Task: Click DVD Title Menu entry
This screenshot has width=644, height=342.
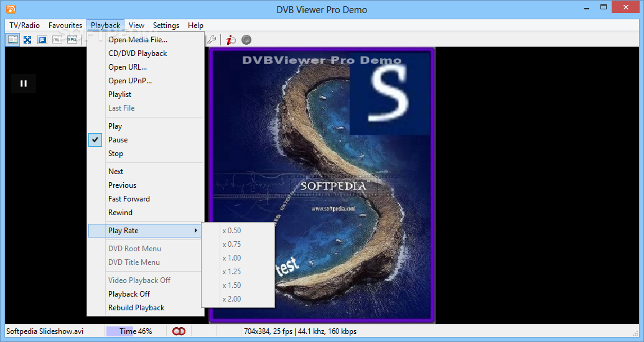Action: (x=146, y=262)
